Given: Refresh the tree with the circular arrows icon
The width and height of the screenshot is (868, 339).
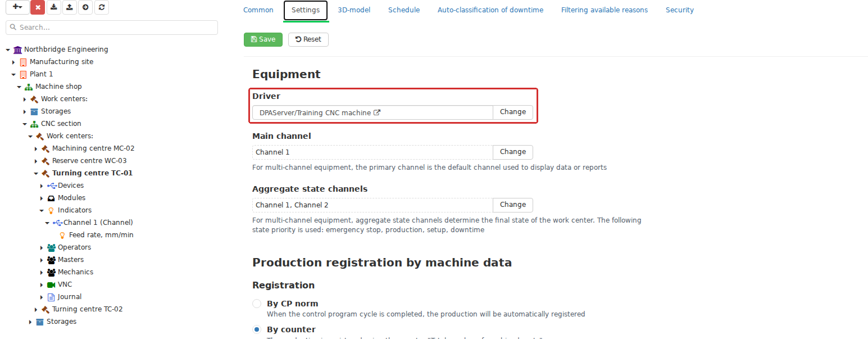Looking at the screenshot, I should coord(101,7).
